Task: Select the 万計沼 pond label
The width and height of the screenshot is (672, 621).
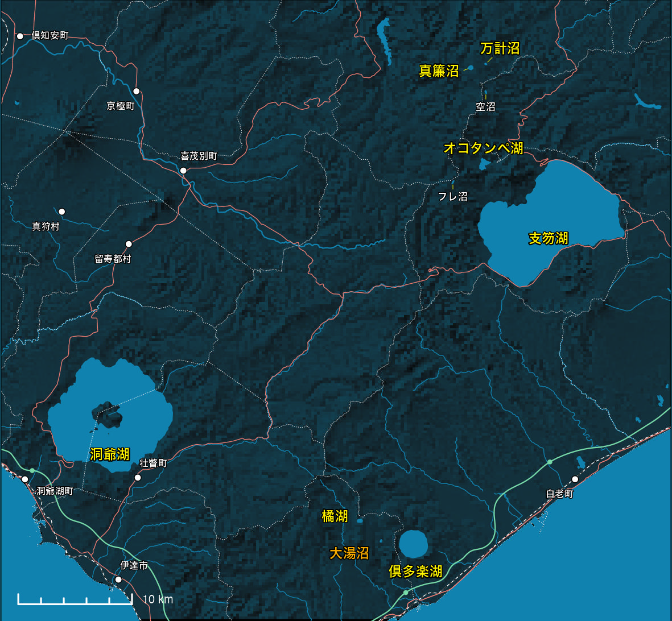Action: (500, 48)
